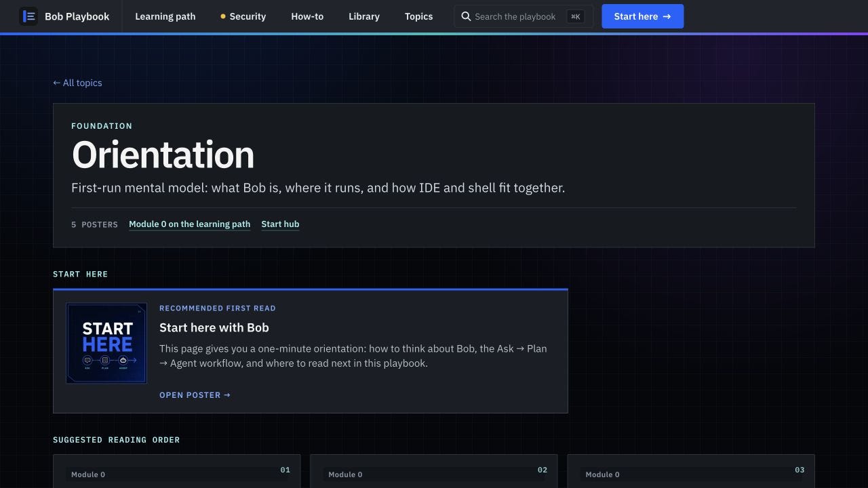Click the FOUNDATION category label
The height and width of the screenshot is (488, 868).
point(102,126)
